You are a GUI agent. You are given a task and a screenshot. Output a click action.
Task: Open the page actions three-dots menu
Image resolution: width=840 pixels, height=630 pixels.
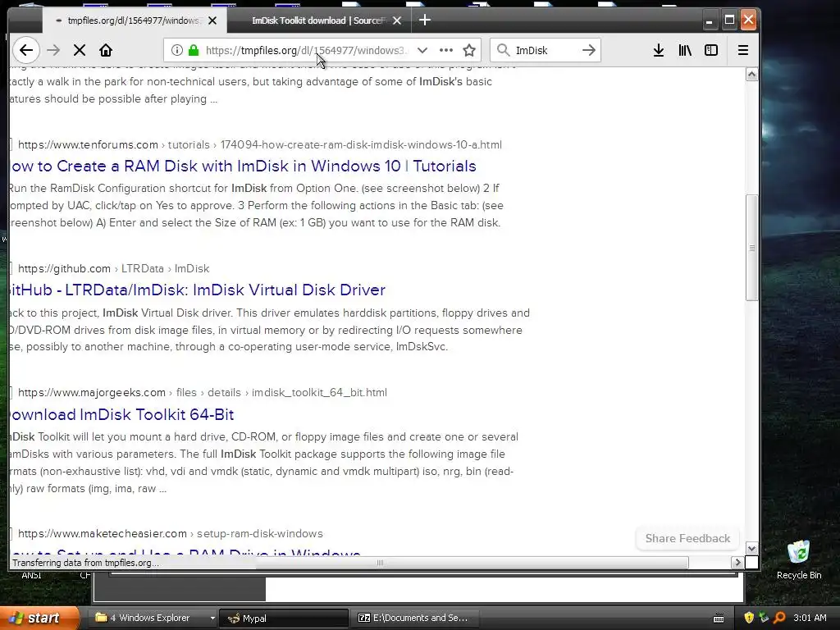click(445, 50)
